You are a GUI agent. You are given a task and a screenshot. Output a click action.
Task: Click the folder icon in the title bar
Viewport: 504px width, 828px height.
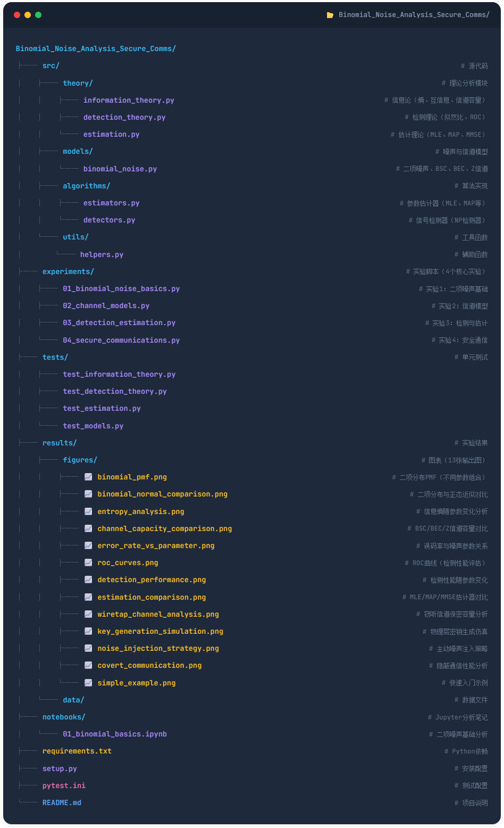330,15
